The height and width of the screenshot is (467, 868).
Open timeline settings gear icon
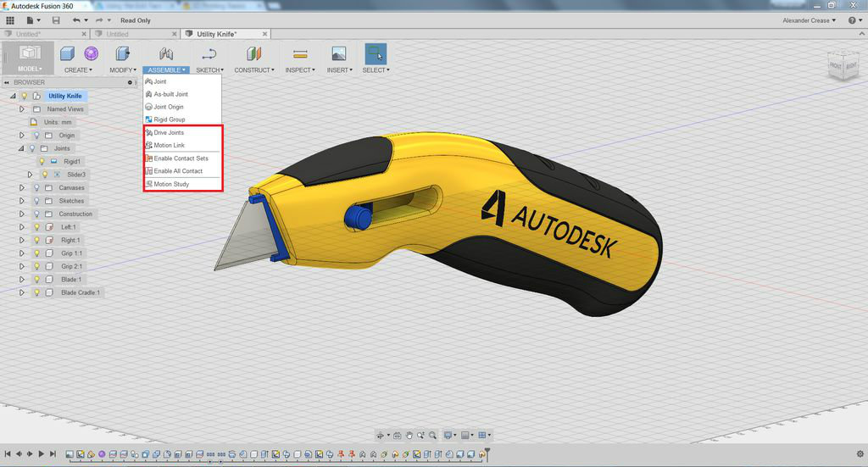pyautogui.click(x=860, y=453)
